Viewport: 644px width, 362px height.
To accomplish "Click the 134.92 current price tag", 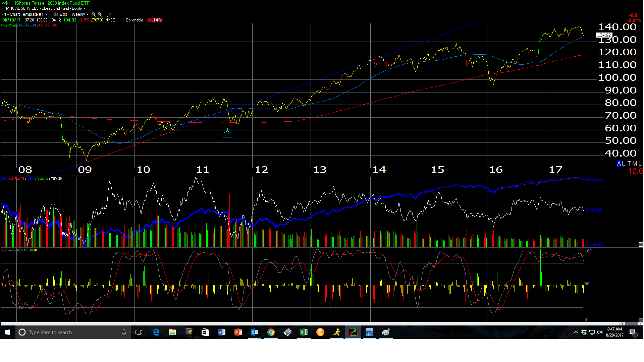I will (604, 35).
